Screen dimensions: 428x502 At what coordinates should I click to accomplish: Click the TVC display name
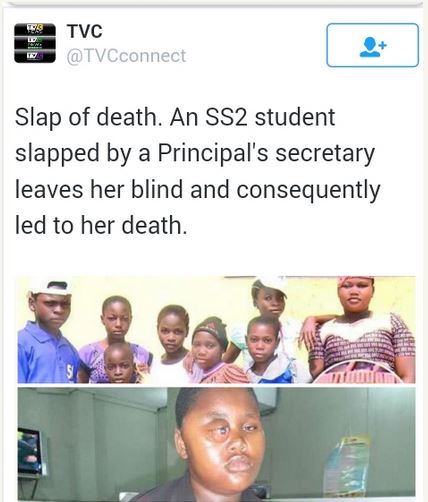coord(85,31)
